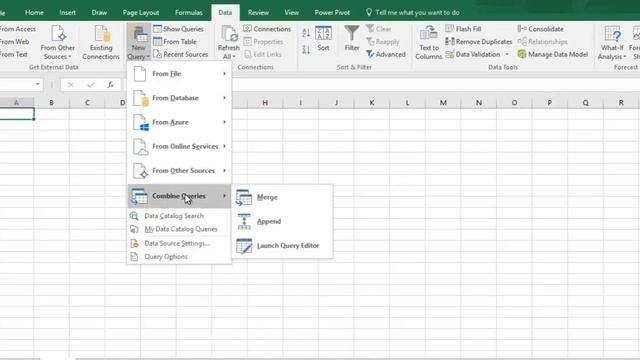Open the Power Pivot tab
The image size is (640, 360).
point(332,13)
